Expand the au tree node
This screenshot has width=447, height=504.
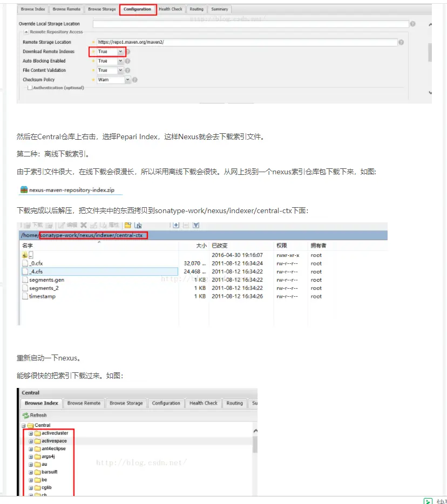31,465
